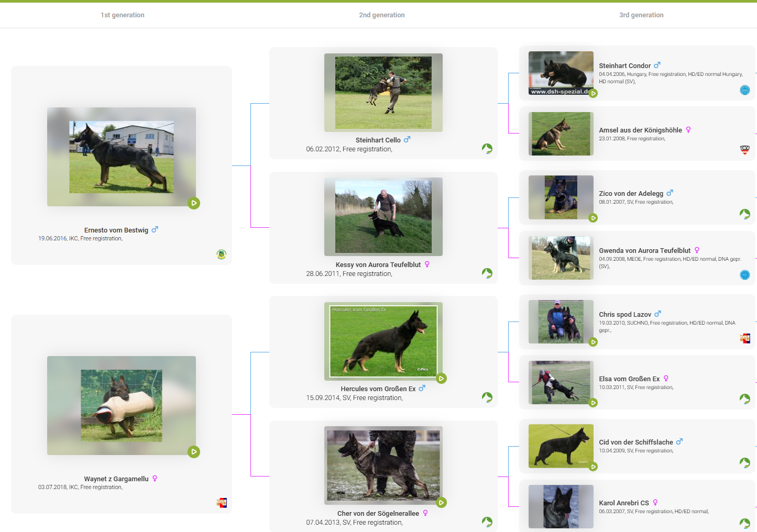757x532 pixels.
Task: Click the green logo on Kessy card
Action: tap(487, 273)
